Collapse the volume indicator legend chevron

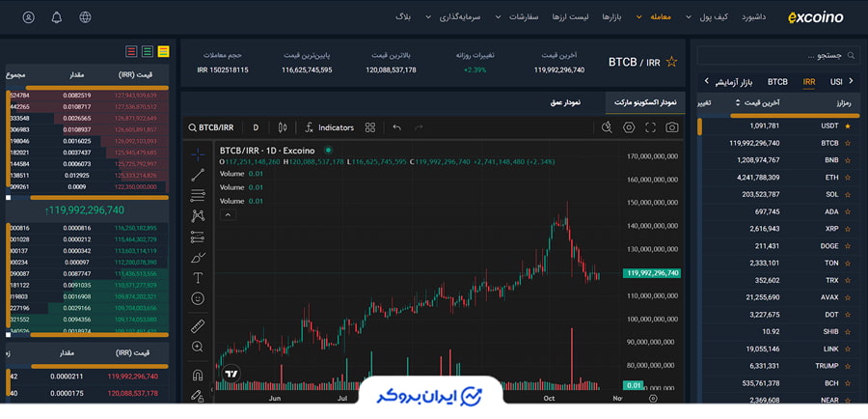pos(227,214)
